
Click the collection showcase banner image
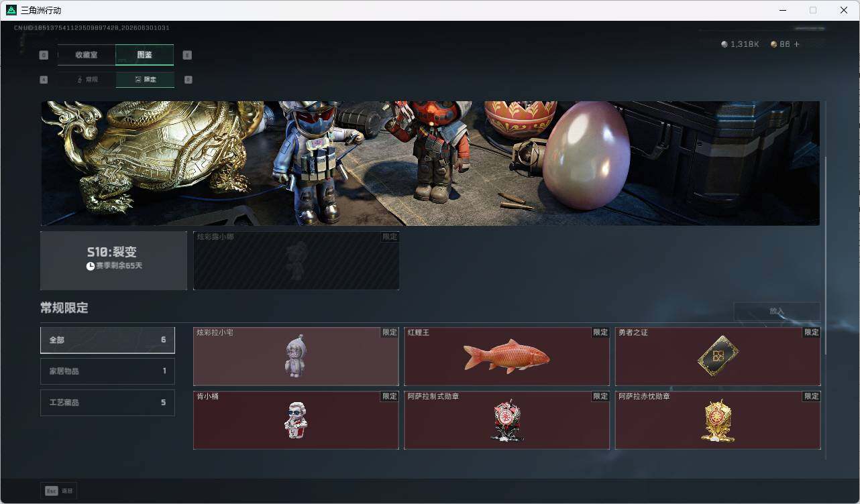coord(430,164)
